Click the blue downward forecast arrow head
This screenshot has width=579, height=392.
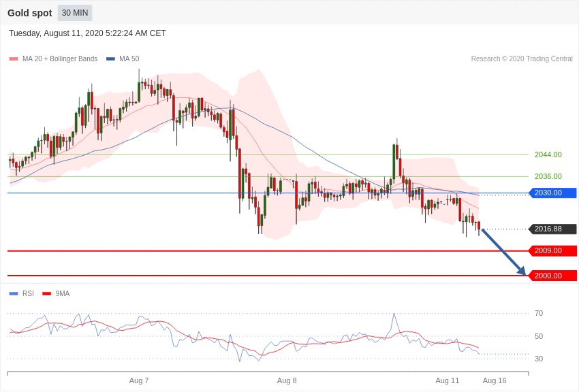(x=522, y=272)
